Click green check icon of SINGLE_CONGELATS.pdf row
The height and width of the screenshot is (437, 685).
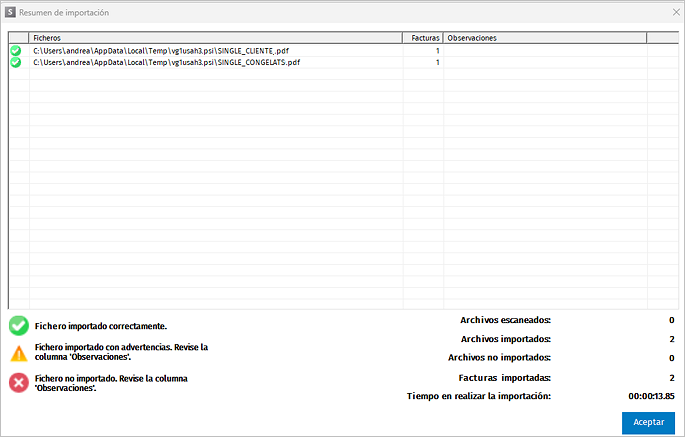point(16,62)
